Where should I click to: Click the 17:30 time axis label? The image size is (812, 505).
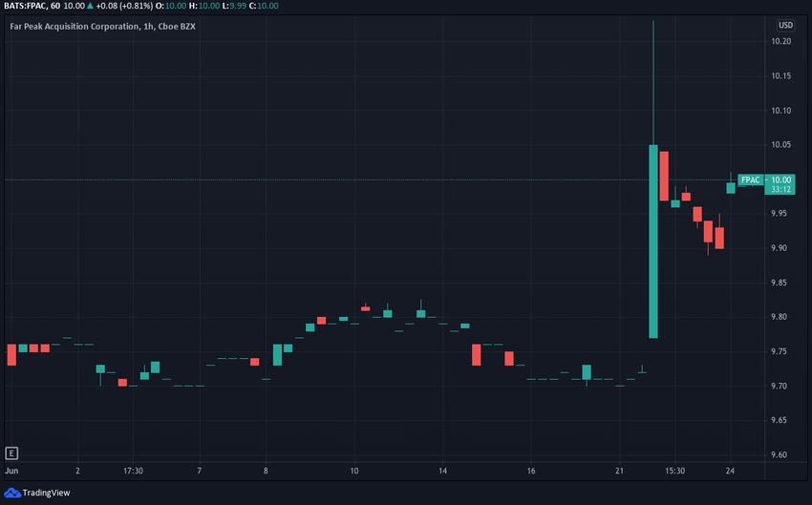[133, 471]
